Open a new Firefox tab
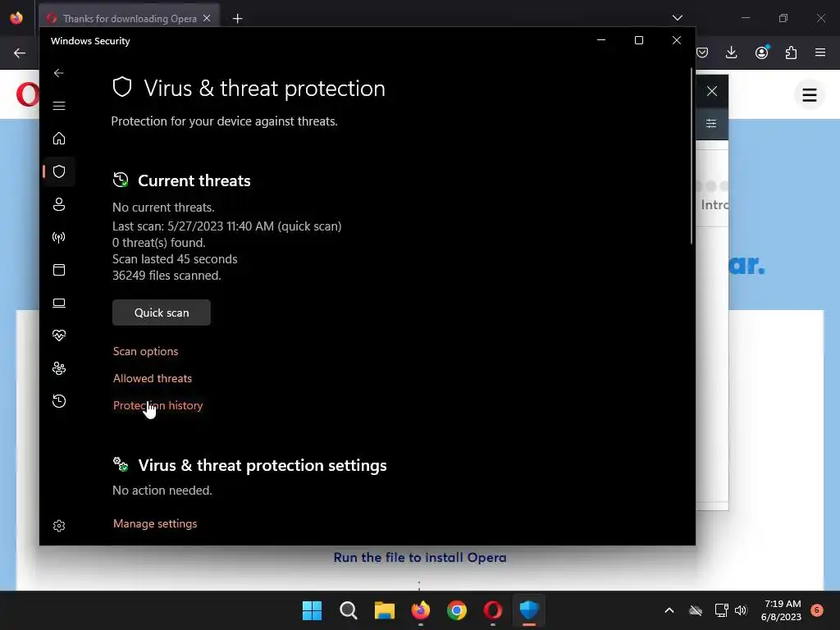The height and width of the screenshot is (630, 840). point(237,19)
